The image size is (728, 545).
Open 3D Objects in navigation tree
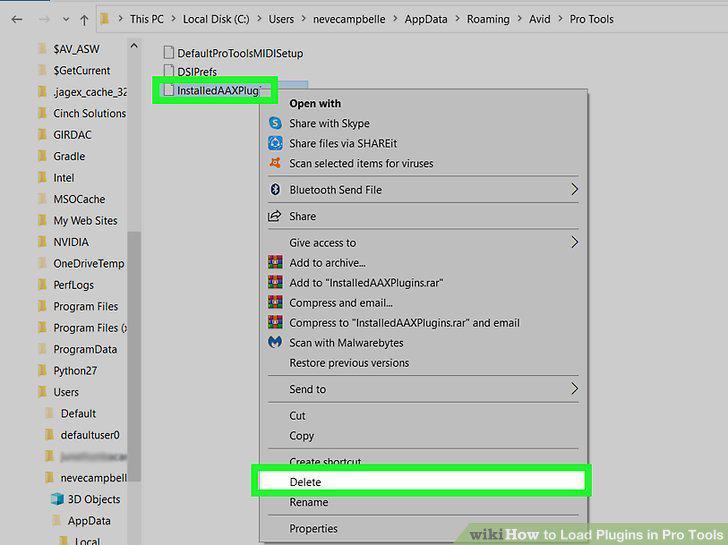(94, 499)
